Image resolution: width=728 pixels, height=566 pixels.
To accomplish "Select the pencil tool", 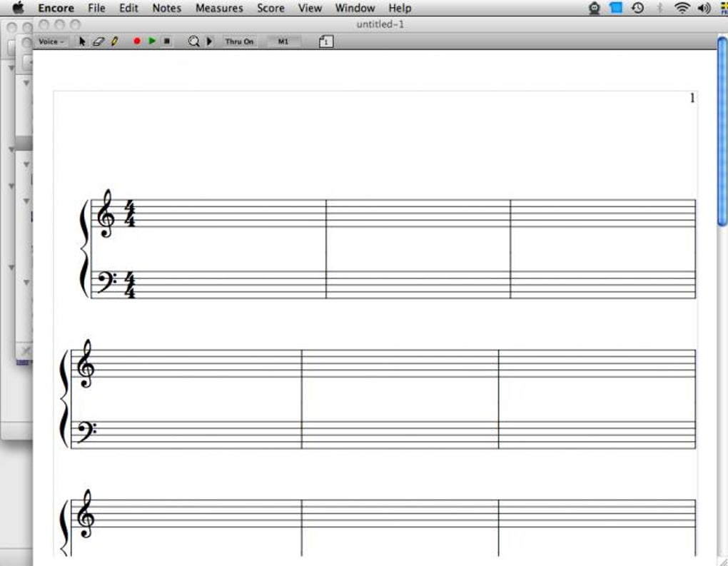I will pyautogui.click(x=114, y=41).
